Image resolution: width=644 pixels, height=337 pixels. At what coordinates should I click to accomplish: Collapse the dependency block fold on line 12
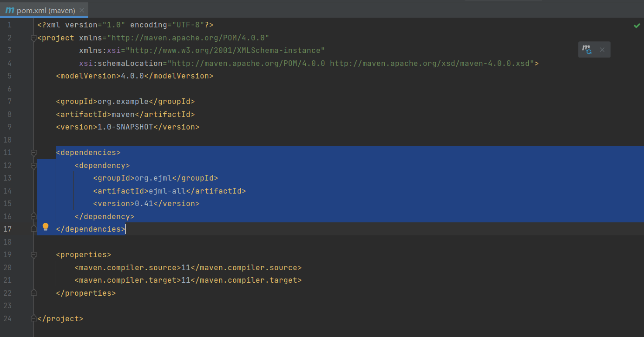pyautogui.click(x=33, y=166)
